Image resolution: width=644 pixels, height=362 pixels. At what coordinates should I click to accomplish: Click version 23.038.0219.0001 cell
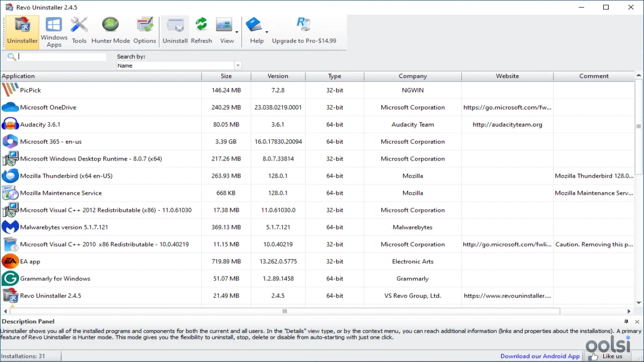tap(278, 107)
